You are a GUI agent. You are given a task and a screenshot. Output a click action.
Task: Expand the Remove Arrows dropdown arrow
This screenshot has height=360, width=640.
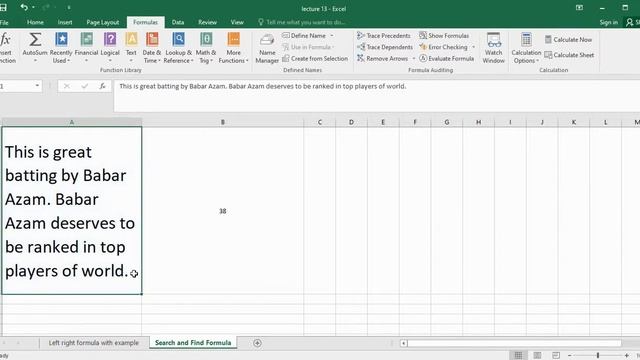(413, 59)
